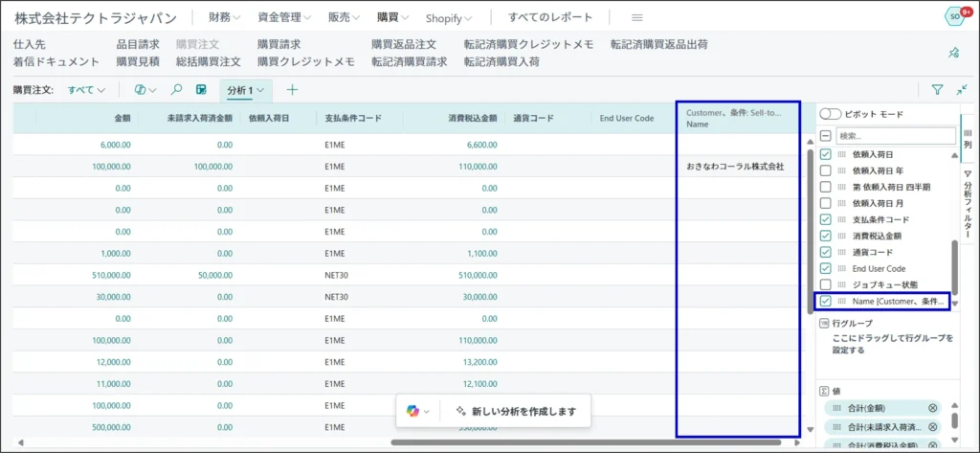Uncheck the 支払条件コード column checkbox
Screen dimensions: 980x453
pos(826,219)
